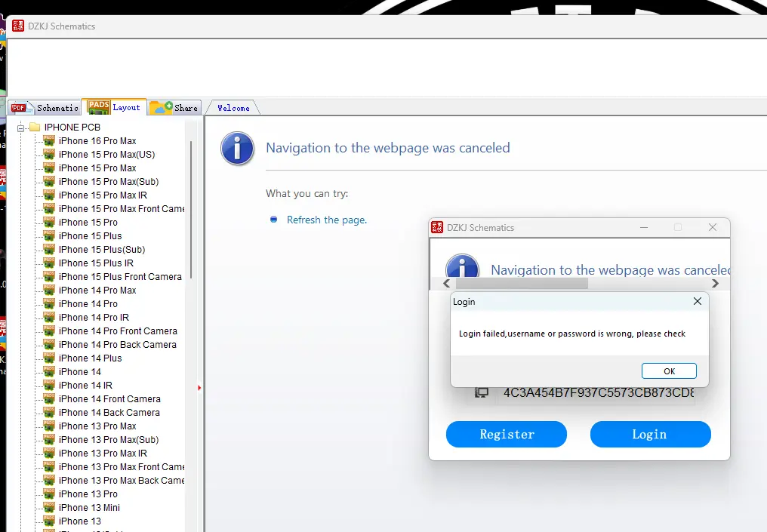
Task: Click the iPhone 14 Pro board icon
Action: coord(49,304)
